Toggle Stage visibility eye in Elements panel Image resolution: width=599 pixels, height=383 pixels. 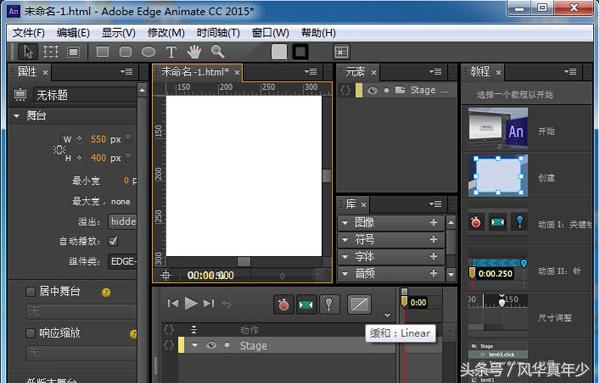coord(372,90)
